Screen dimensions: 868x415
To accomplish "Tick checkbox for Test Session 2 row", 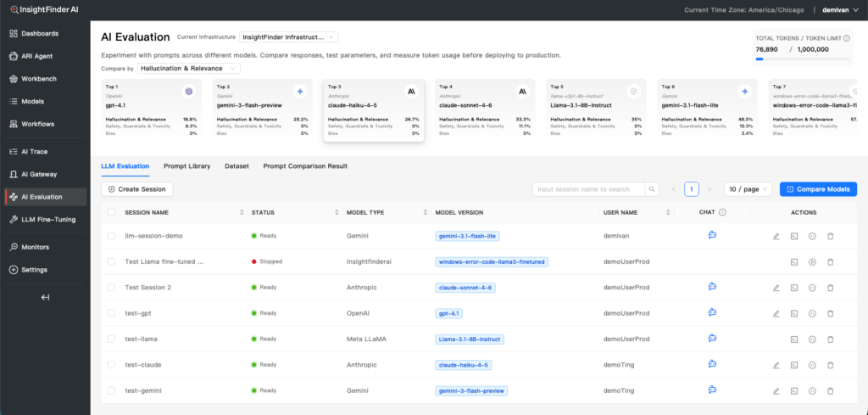I will (x=112, y=287).
